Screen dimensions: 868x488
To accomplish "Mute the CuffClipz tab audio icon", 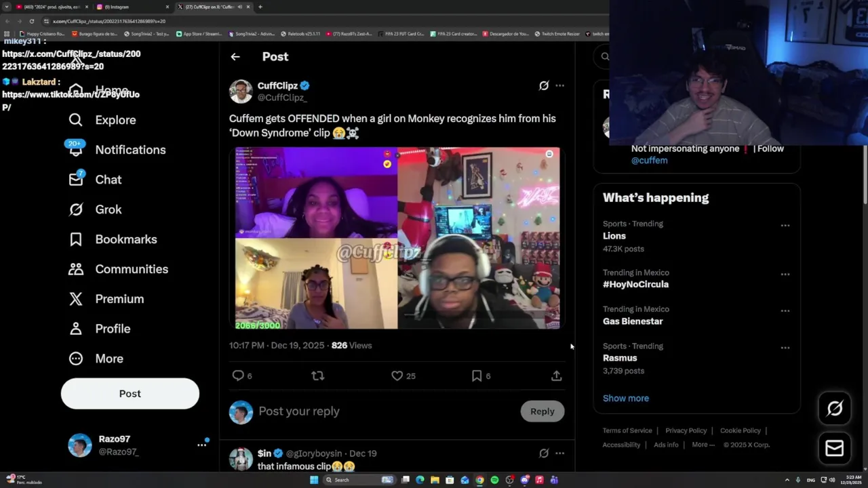I will pyautogui.click(x=239, y=7).
